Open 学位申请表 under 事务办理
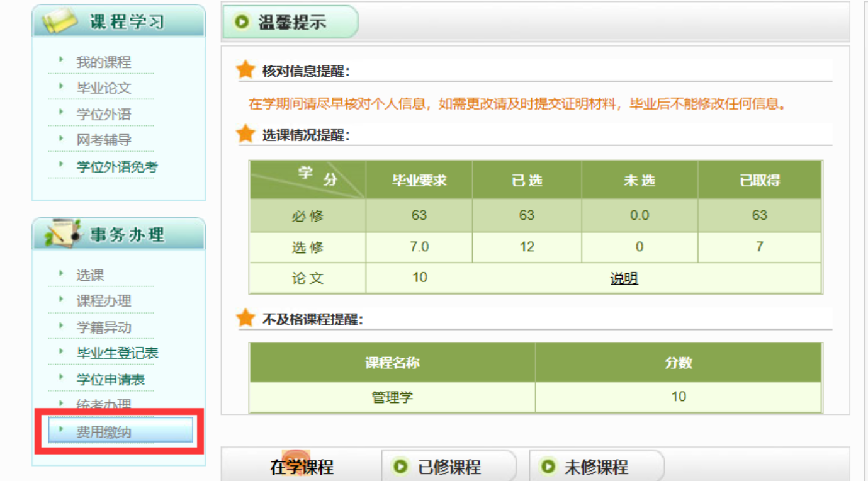 tap(110, 380)
